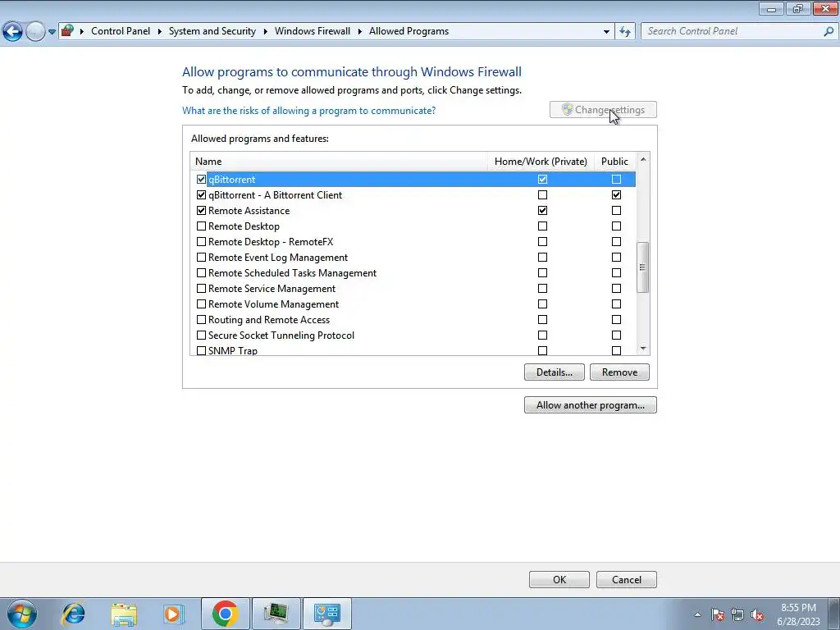The width and height of the screenshot is (840, 630).
Task: Open Details for the selected program
Action: [554, 372]
